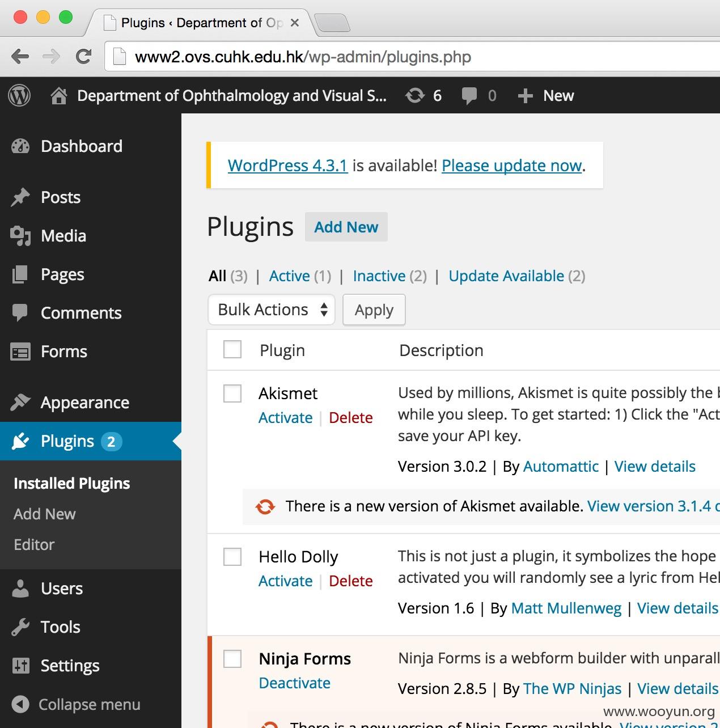Click the Collapse menu arrow icon
The image size is (720, 728).
tap(20, 705)
